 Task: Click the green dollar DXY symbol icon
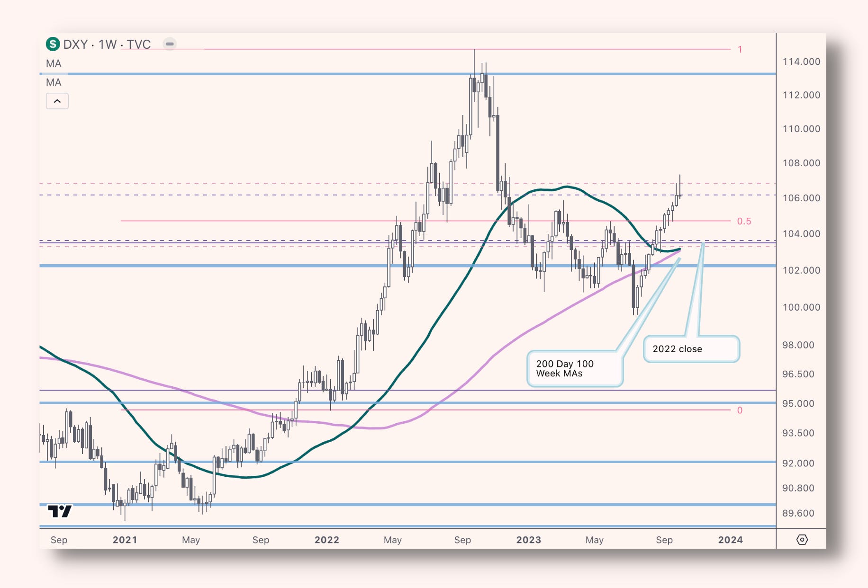tap(53, 44)
